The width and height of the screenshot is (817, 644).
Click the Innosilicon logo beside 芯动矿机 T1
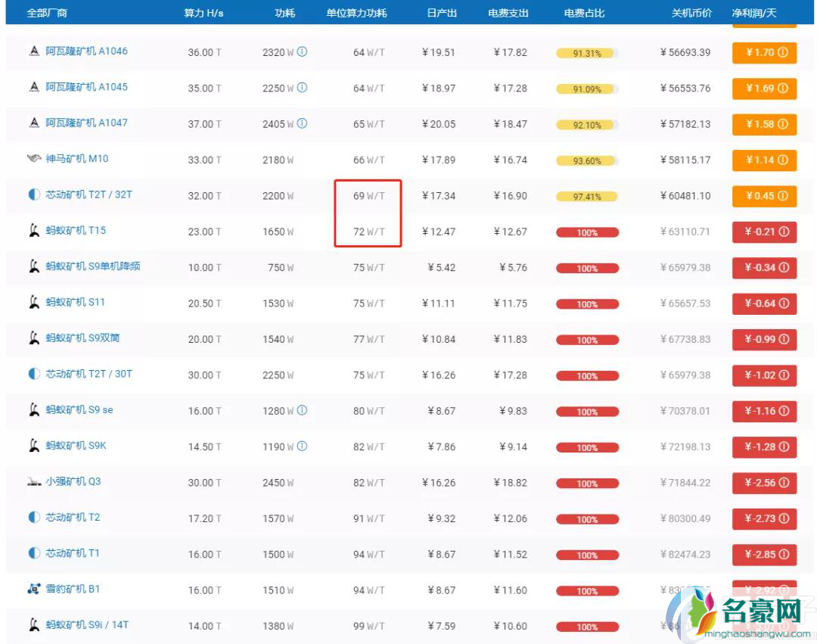tap(34, 553)
